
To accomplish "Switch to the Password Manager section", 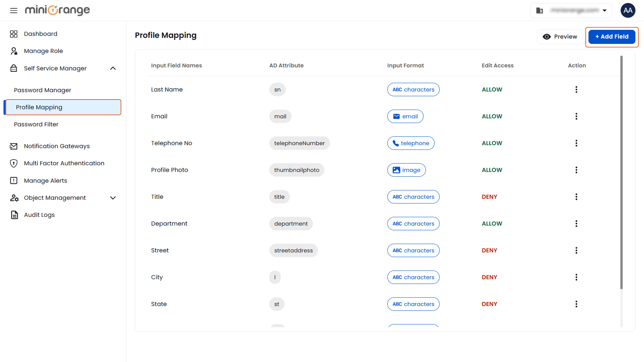I will pos(42,90).
